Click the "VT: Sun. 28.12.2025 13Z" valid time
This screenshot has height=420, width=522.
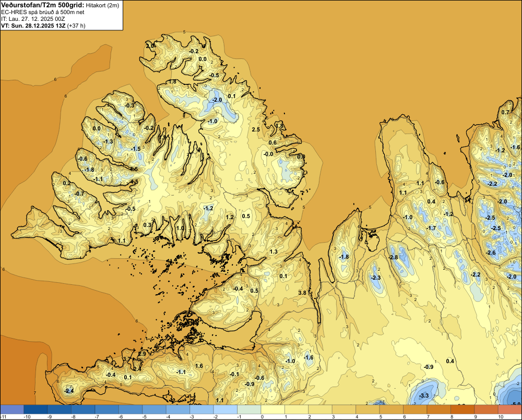click(x=33, y=26)
